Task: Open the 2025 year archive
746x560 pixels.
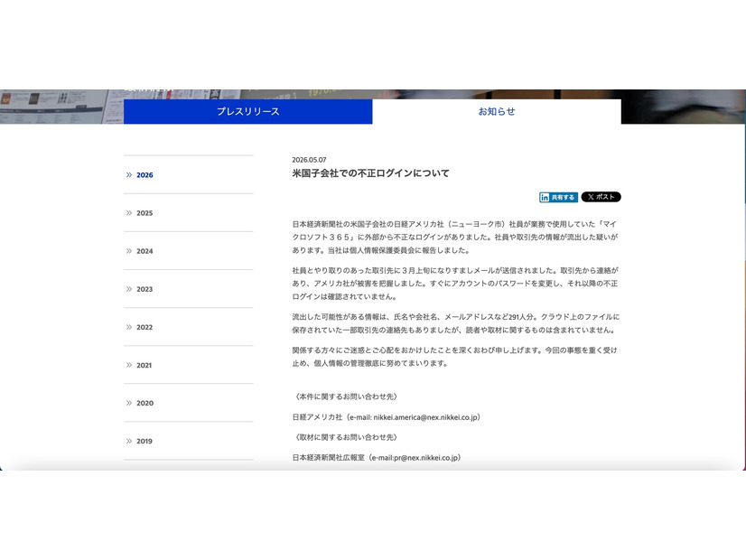Action: point(145,213)
